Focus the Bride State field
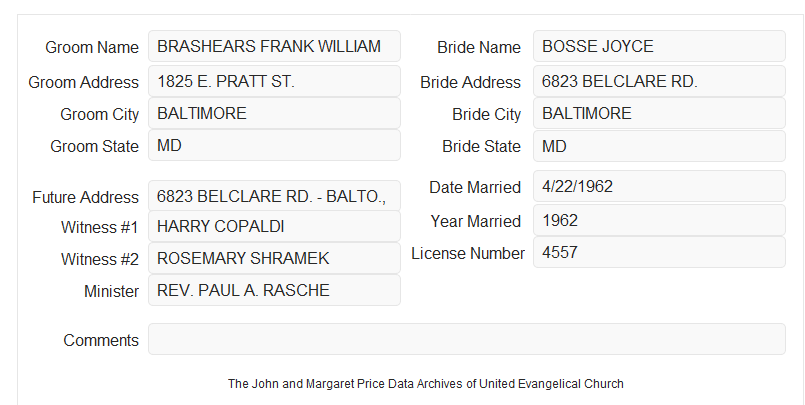The image size is (805, 405). tap(659, 146)
